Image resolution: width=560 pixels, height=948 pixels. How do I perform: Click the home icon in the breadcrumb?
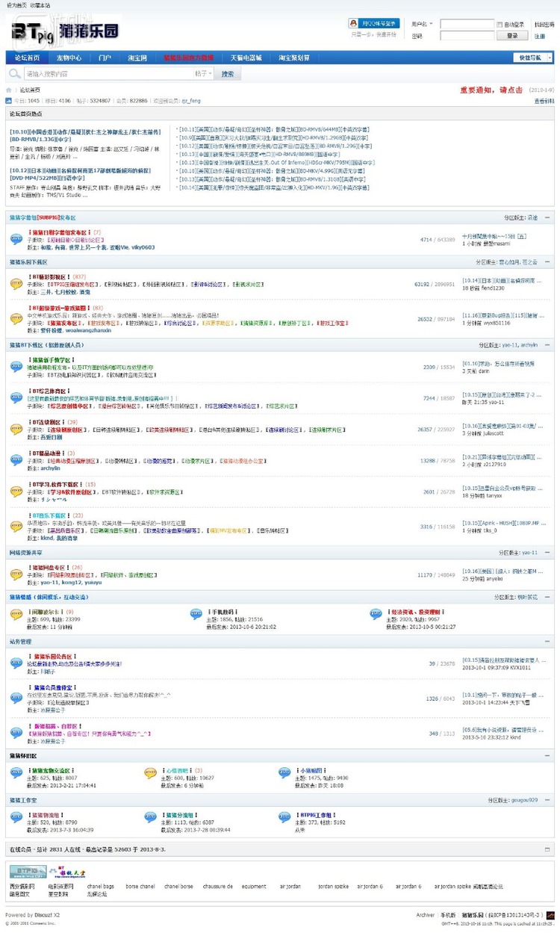10,90
